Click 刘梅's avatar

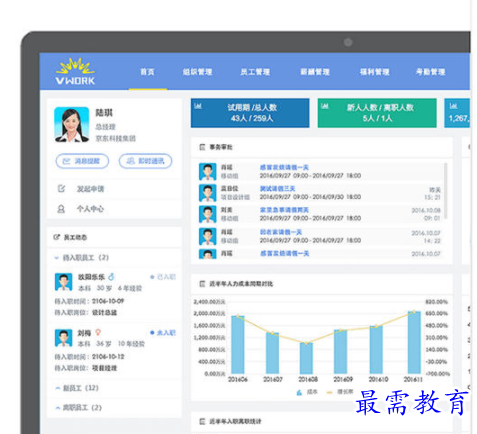pyautogui.click(x=63, y=338)
